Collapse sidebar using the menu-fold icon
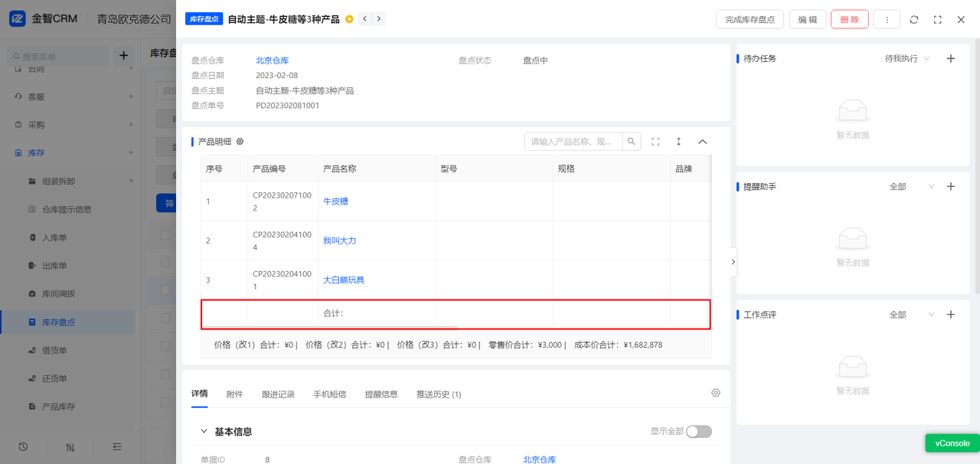Screen dimensions: 980x464 [117, 446]
